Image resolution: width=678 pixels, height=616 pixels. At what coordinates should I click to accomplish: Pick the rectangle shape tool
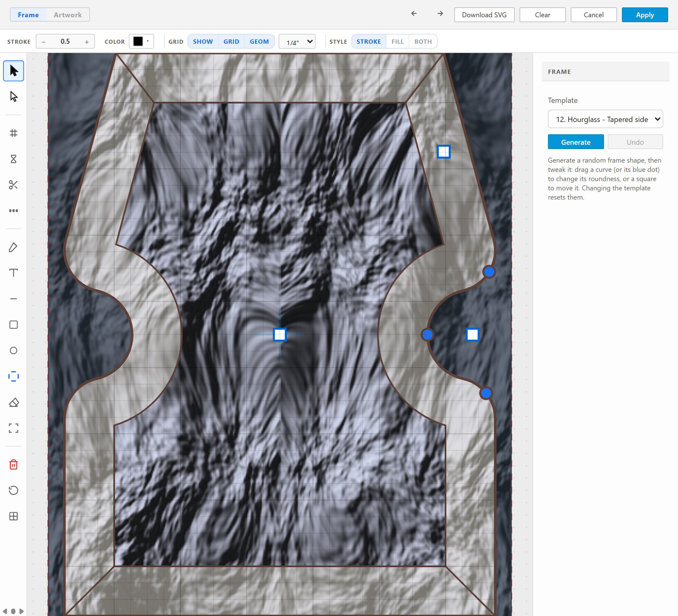[x=14, y=325]
